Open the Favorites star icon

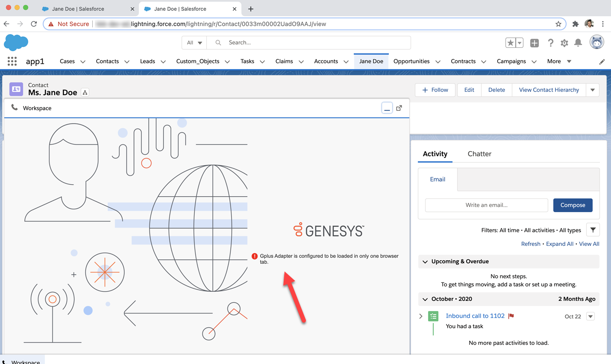coord(510,43)
